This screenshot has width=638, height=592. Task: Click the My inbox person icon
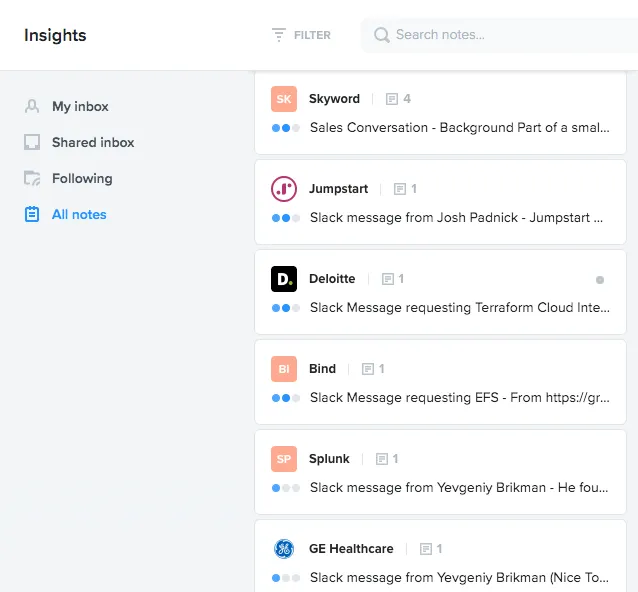[x=32, y=106]
